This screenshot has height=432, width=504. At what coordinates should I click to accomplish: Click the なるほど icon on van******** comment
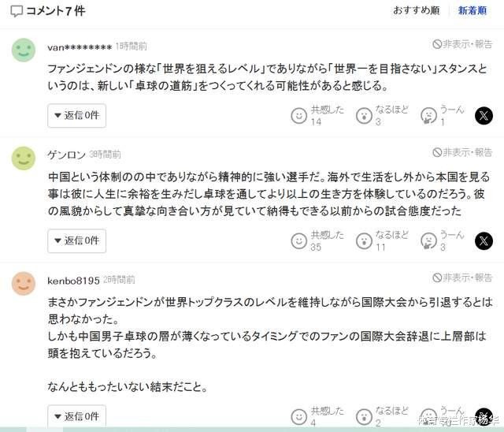(364, 115)
